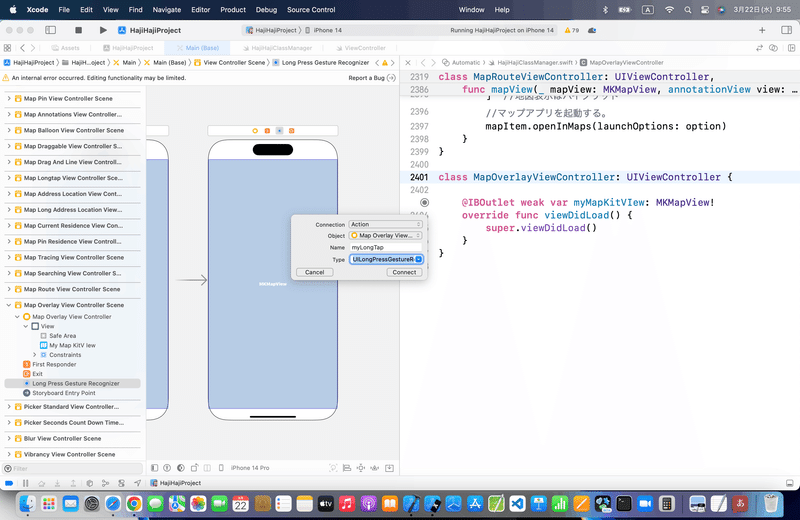Switch to the Assets editor tab
The height and width of the screenshot is (520, 800).
coord(65,48)
